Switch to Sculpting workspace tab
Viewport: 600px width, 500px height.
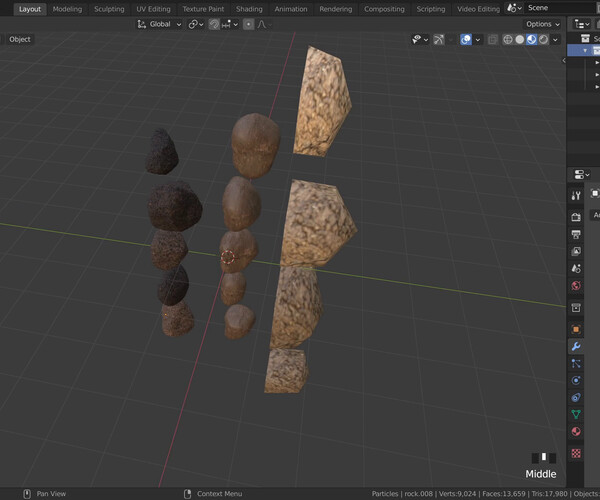pos(109,9)
